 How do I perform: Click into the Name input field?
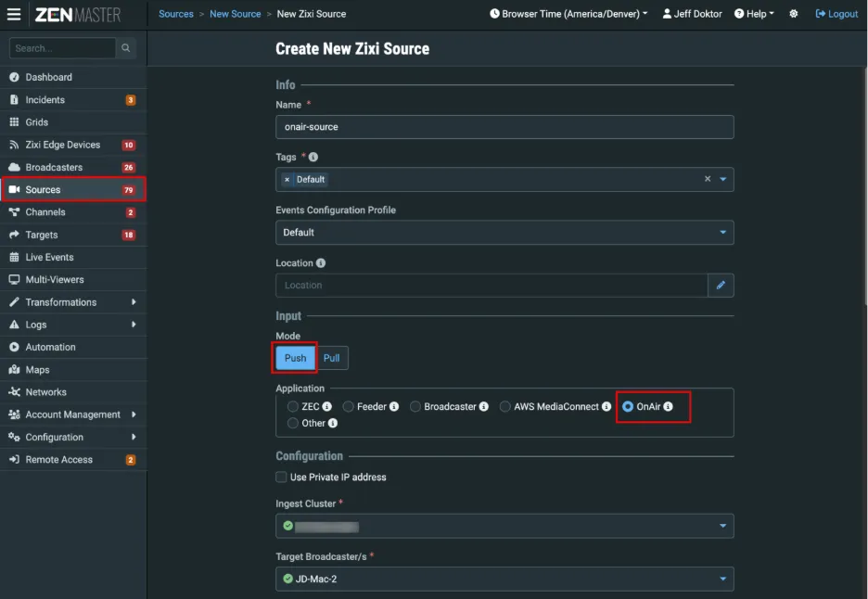(x=504, y=127)
